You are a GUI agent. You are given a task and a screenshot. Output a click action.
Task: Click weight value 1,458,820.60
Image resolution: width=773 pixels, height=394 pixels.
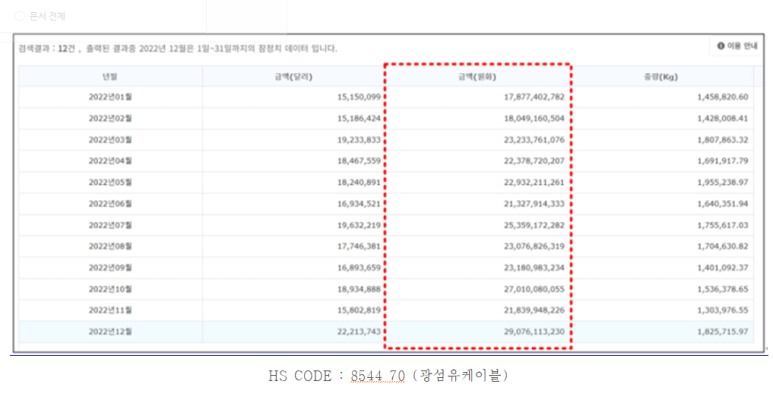point(723,97)
